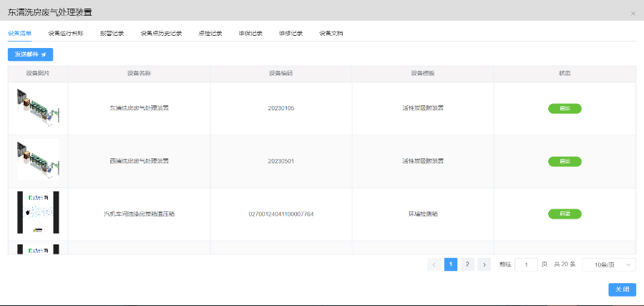The height and width of the screenshot is (306, 644).
Task: Select the 点检记录 tab
Action: [x=210, y=33]
